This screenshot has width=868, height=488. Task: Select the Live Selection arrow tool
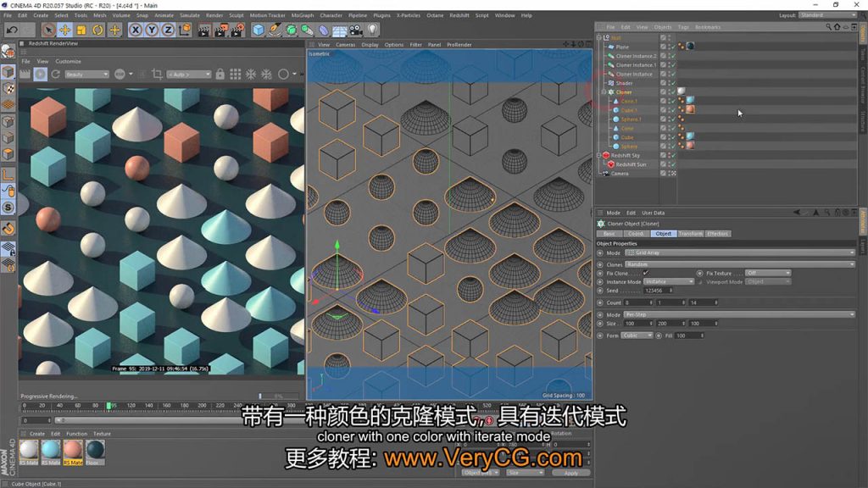[x=48, y=30]
